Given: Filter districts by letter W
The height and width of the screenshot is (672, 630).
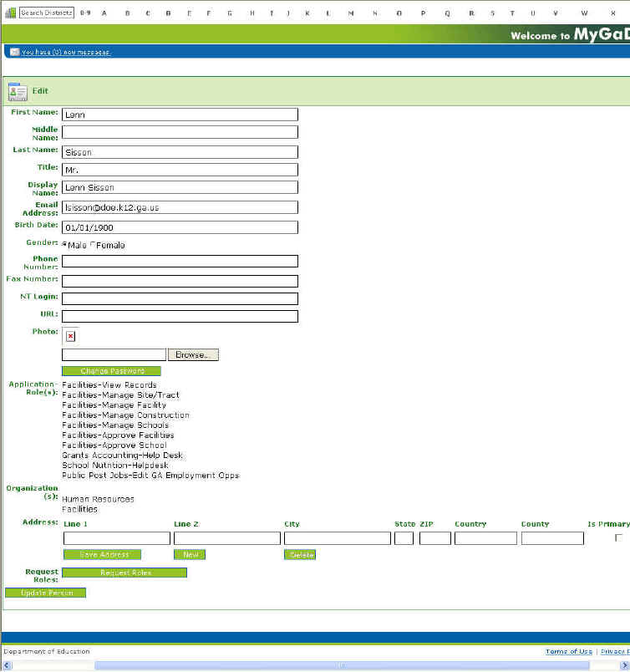Looking at the screenshot, I should point(584,13).
